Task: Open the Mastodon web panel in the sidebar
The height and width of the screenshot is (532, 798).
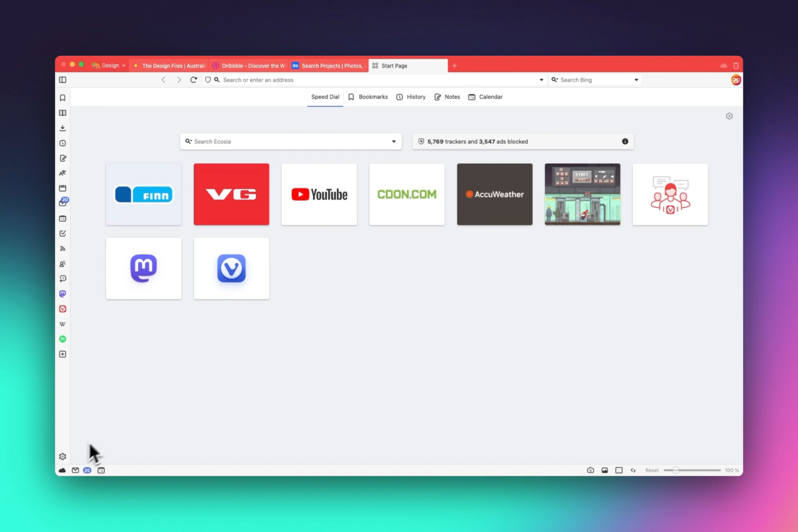Action: 63,294
